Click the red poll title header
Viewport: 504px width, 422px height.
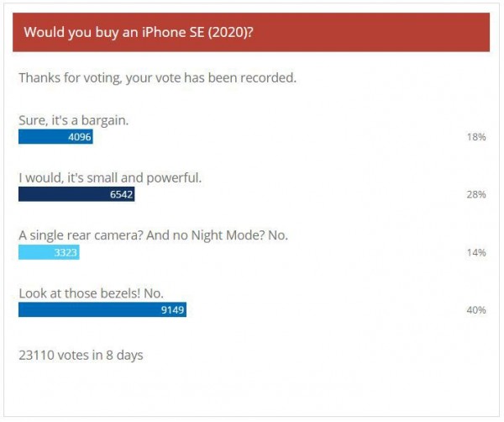point(251,32)
